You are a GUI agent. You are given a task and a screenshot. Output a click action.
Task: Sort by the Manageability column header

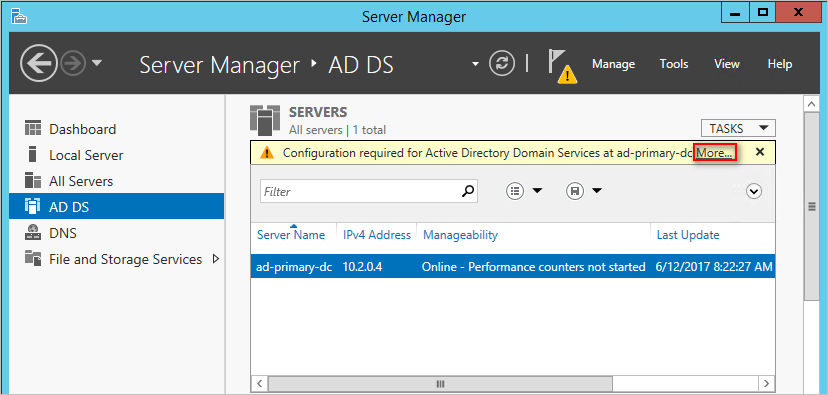(x=460, y=235)
